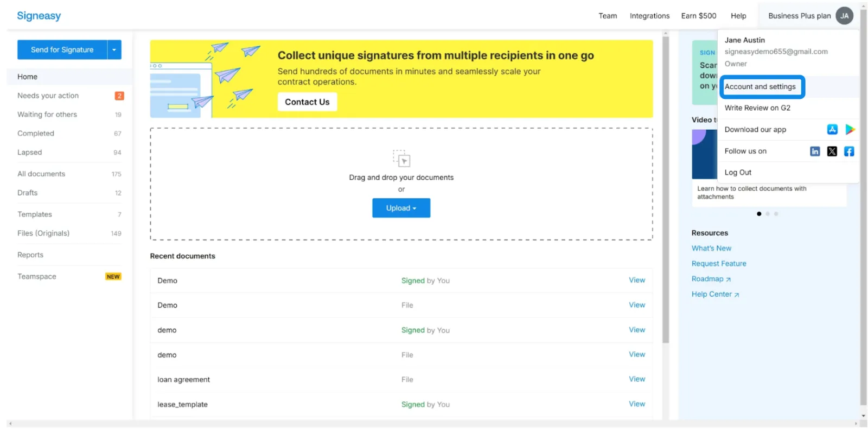Select first carousel dot indicator
This screenshot has width=868, height=429.
pyautogui.click(x=759, y=214)
